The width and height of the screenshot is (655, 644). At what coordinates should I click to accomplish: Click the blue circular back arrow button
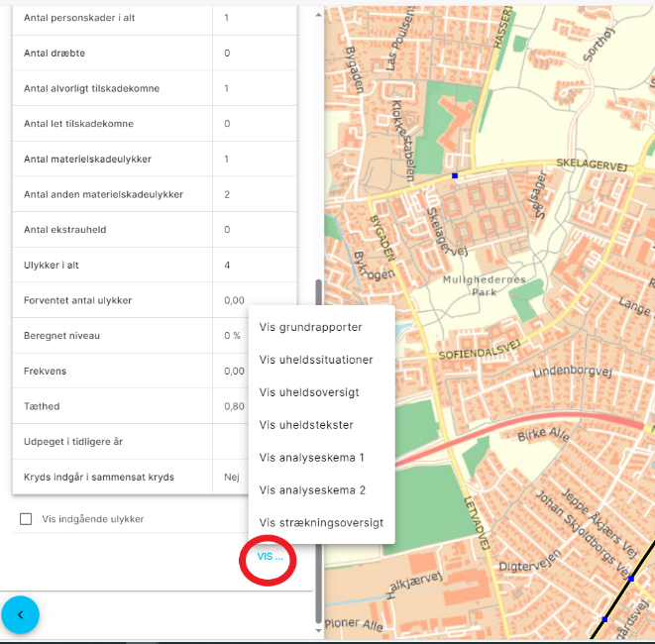(20, 614)
